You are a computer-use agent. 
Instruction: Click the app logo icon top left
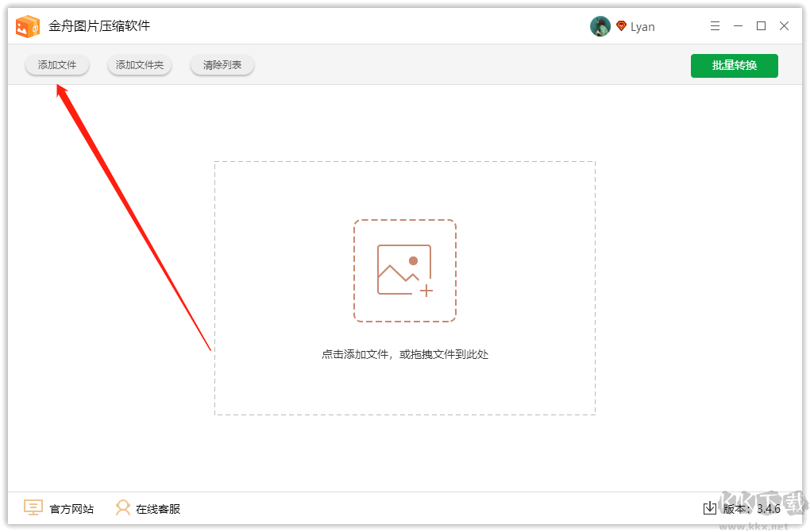[27, 25]
